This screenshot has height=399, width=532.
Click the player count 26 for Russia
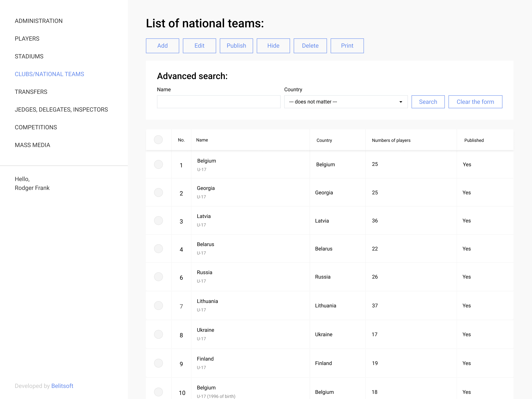click(x=375, y=277)
